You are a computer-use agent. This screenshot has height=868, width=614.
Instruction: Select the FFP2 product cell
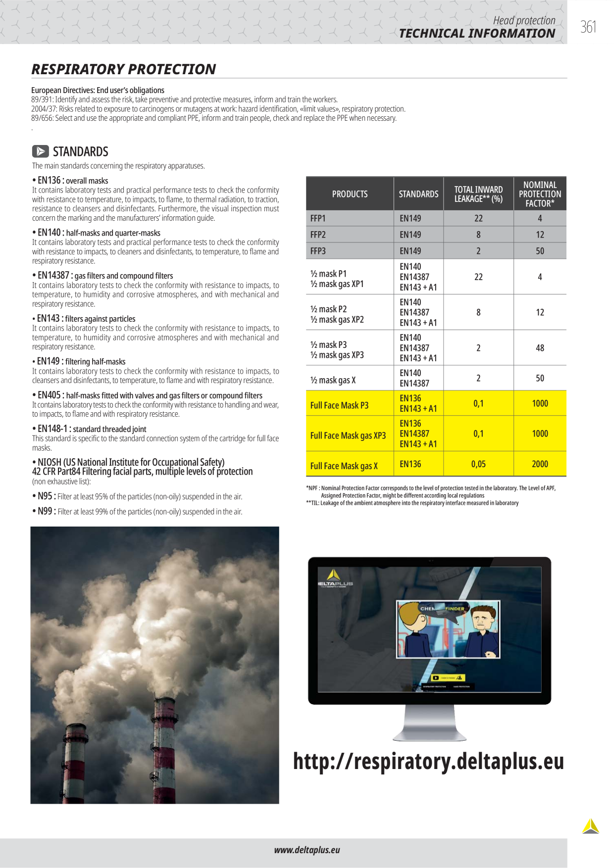[350, 235]
